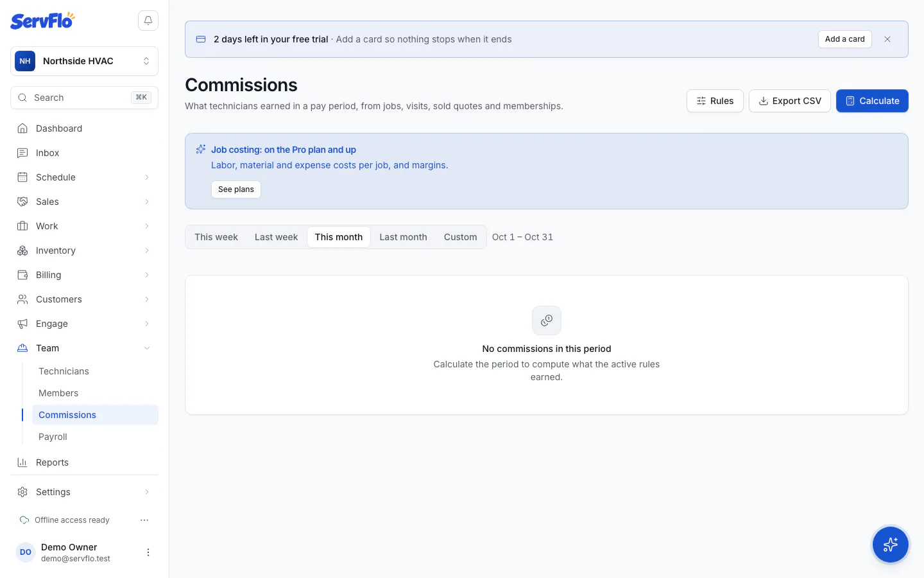
Task: Expand the Customers section chevron
Action: [x=147, y=299]
